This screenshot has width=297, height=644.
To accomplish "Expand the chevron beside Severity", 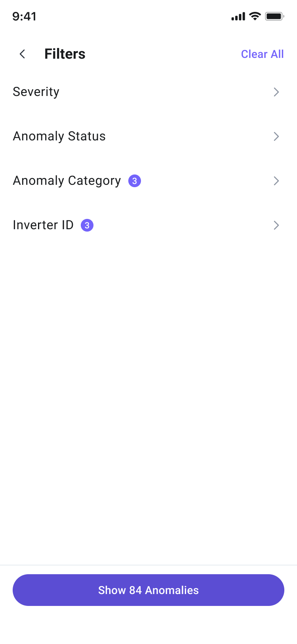I will tap(276, 92).
